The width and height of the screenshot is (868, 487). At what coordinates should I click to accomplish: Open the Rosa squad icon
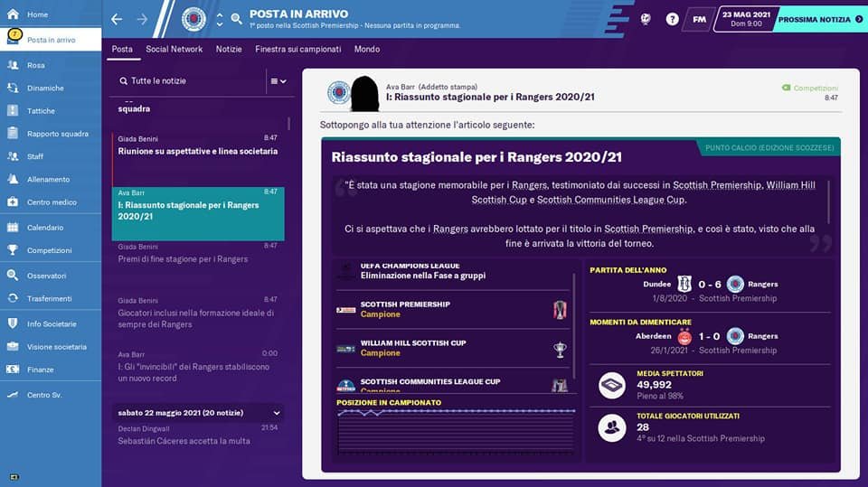(x=13, y=65)
